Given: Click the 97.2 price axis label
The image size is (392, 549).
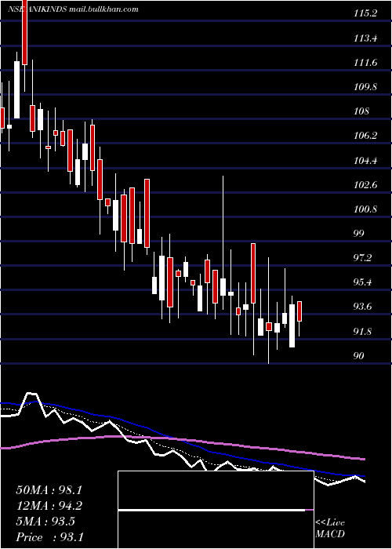Looking at the screenshot, I should pos(362,258).
